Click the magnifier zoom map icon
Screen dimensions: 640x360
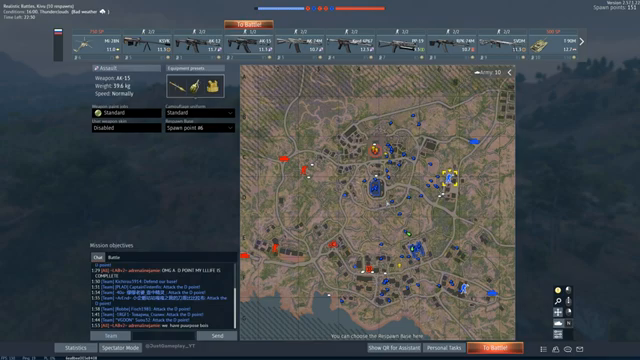point(558,301)
